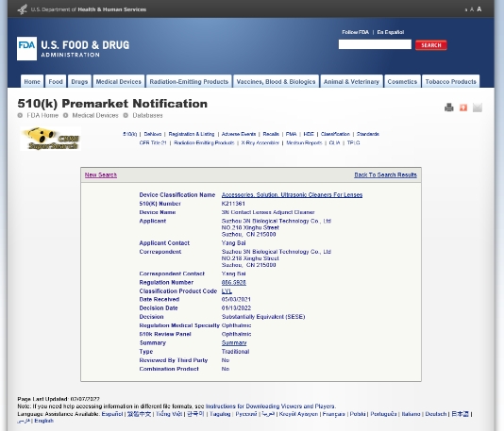Screen dimensions: 504x431
Task: Select the smallest text size a
Action: pyautogui.click(x=466, y=10)
